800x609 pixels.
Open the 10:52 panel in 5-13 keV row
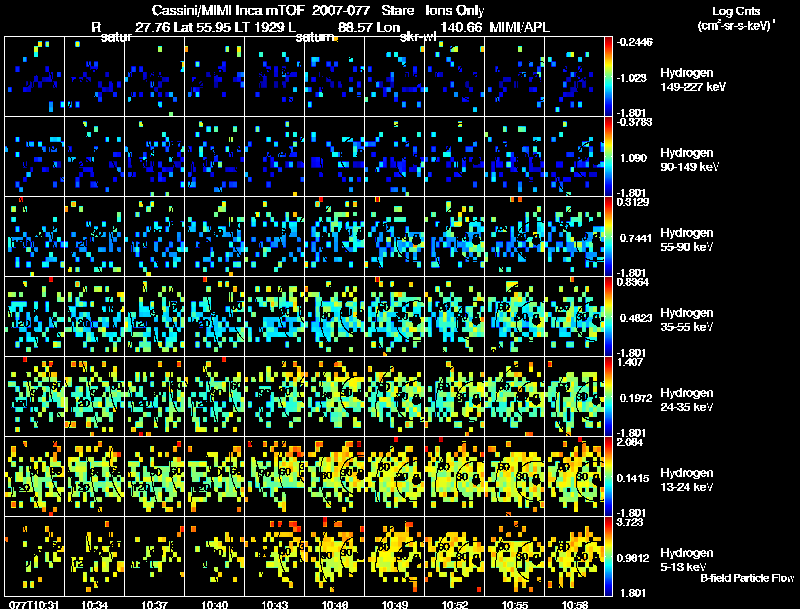(455, 556)
